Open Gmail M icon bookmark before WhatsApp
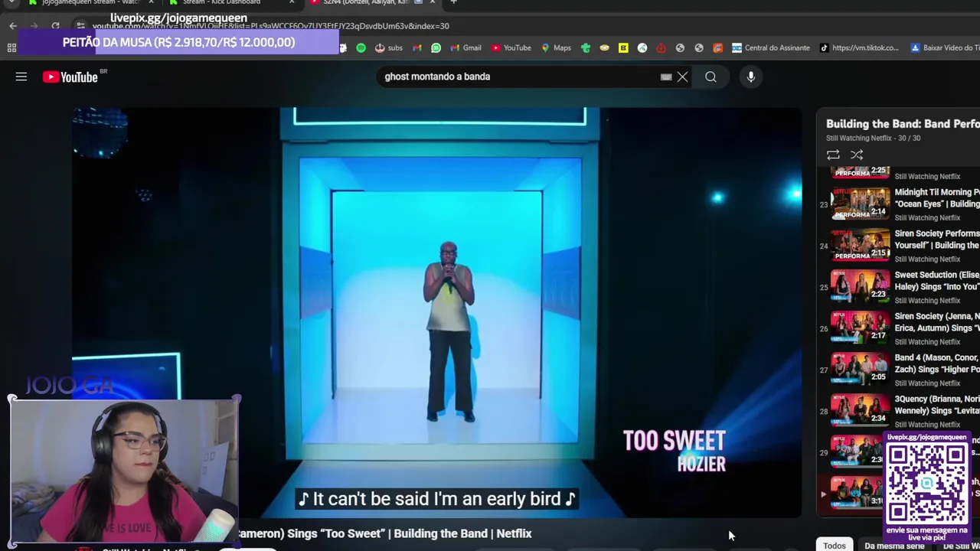This screenshot has height=551, width=980. tap(416, 47)
